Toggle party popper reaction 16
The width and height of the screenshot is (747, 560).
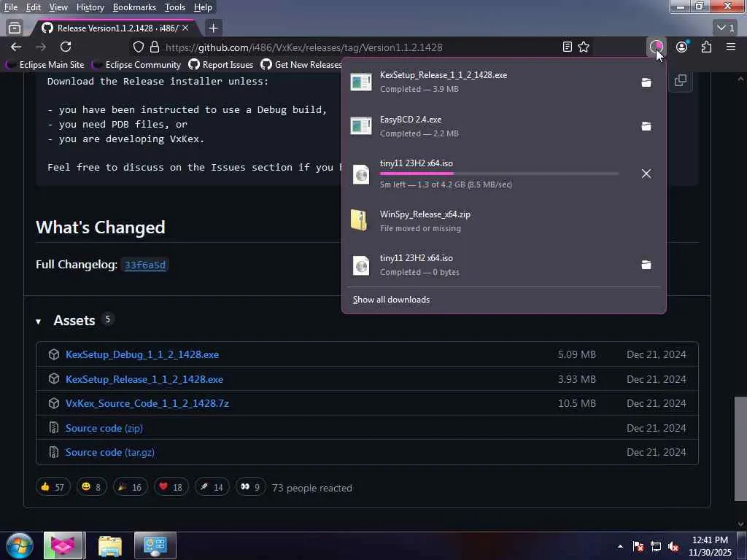130,487
